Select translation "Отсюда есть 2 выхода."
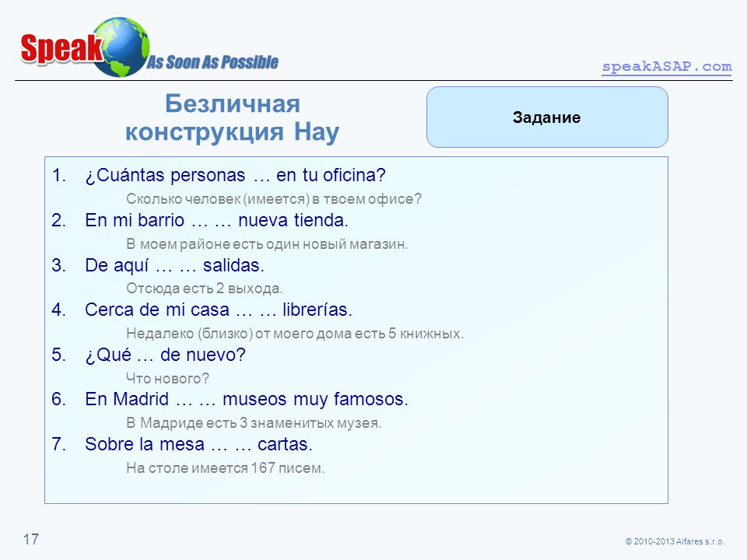This screenshot has height=560, width=747. coord(205,289)
